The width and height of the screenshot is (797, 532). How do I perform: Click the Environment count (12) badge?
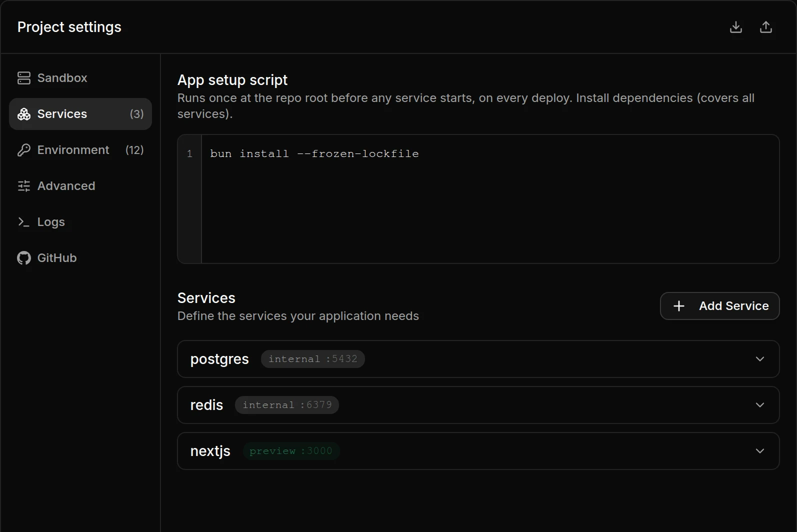(134, 150)
